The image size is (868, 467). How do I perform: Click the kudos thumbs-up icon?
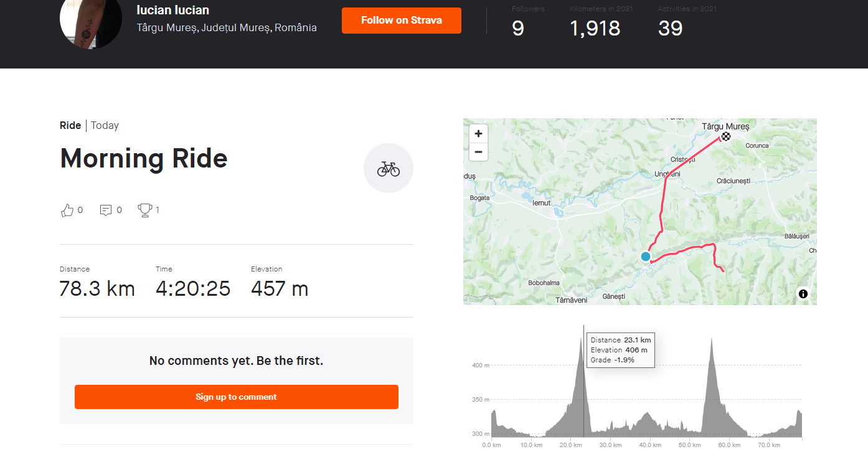click(67, 210)
